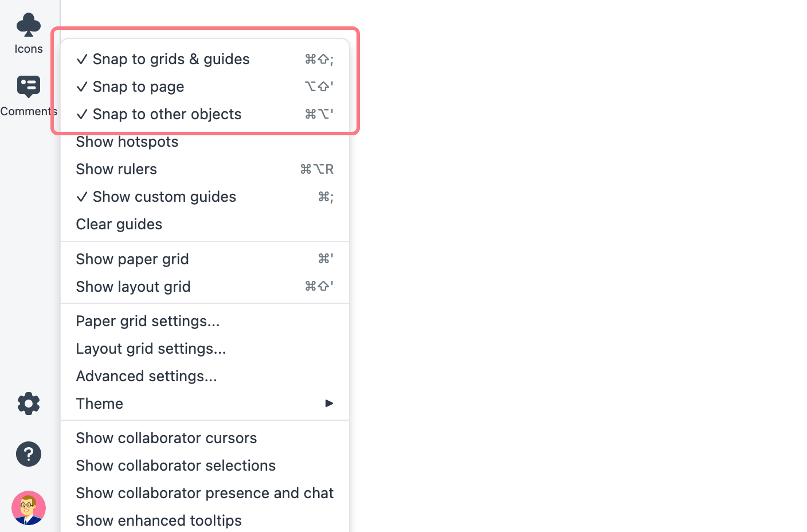The height and width of the screenshot is (532, 807).
Task: Enable Show rulers
Action: (205, 169)
